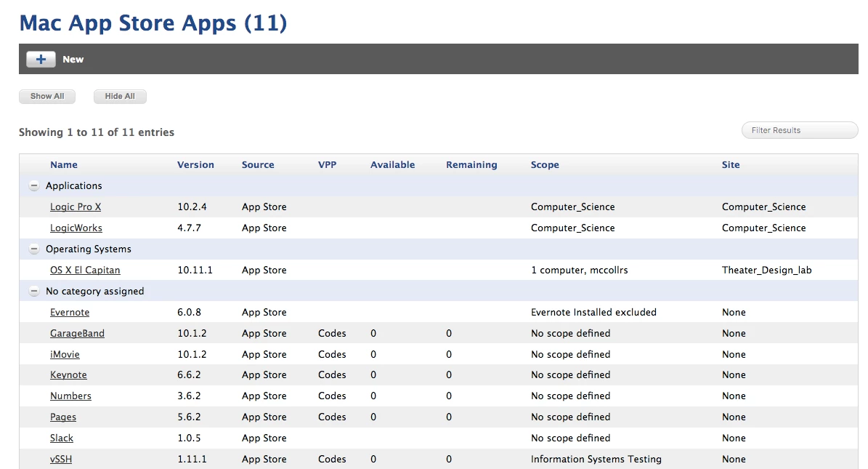Open the Keynote app link
Screen dimensions: 868x469
tap(68, 374)
